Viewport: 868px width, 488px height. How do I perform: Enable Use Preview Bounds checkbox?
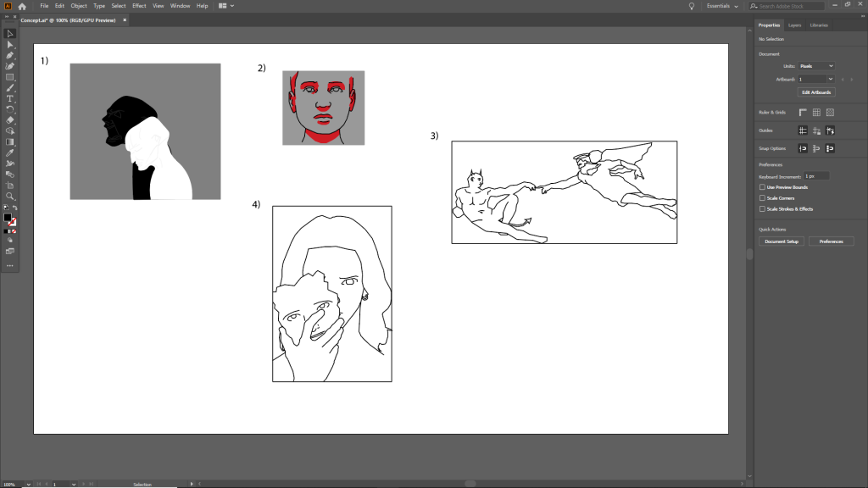click(x=762, y=186)
